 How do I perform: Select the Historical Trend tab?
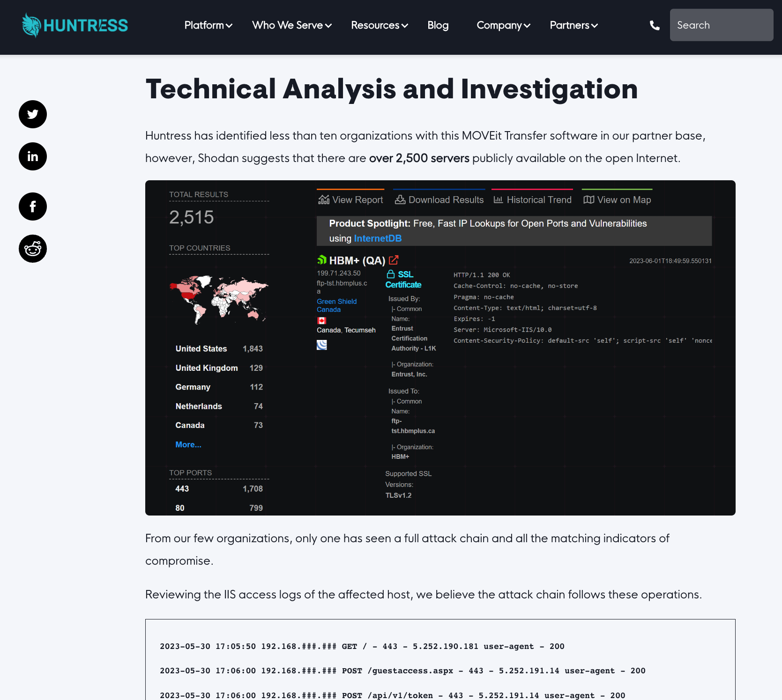coord(532,200)
